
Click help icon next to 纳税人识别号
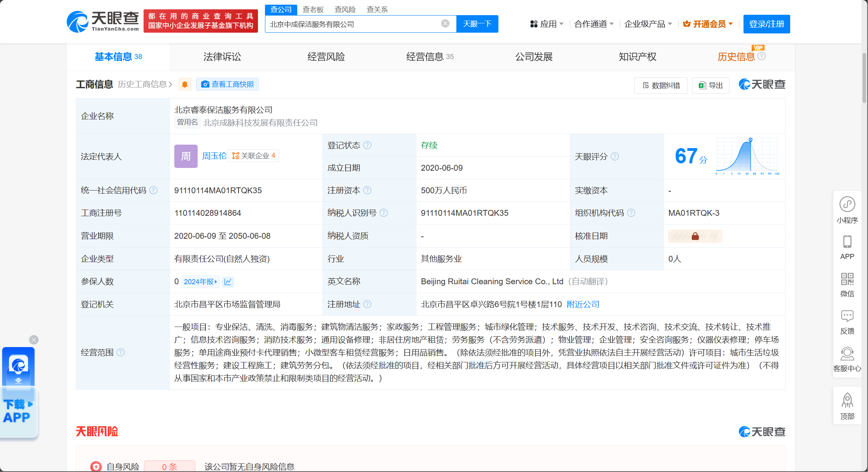384,213
